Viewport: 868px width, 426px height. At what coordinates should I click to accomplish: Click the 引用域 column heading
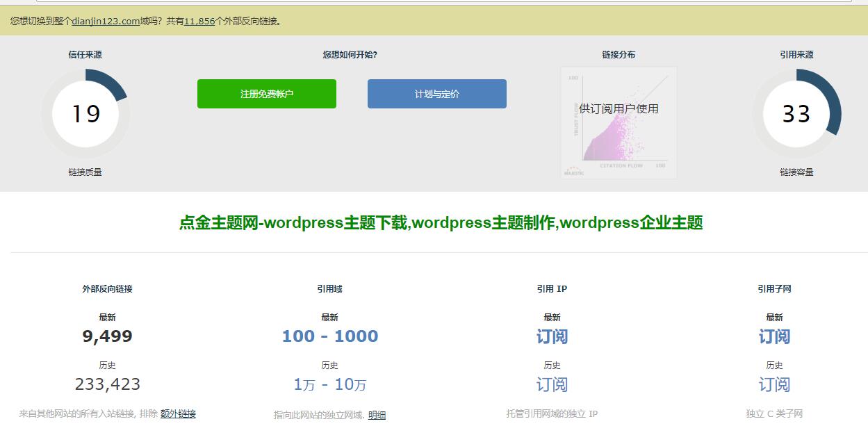(x=329, y=288)
